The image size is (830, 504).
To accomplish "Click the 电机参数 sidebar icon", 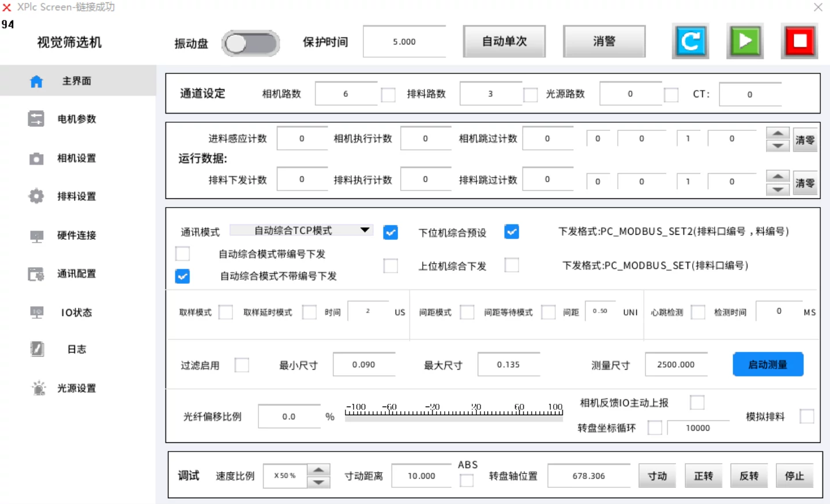I will [x=36, y=119].
